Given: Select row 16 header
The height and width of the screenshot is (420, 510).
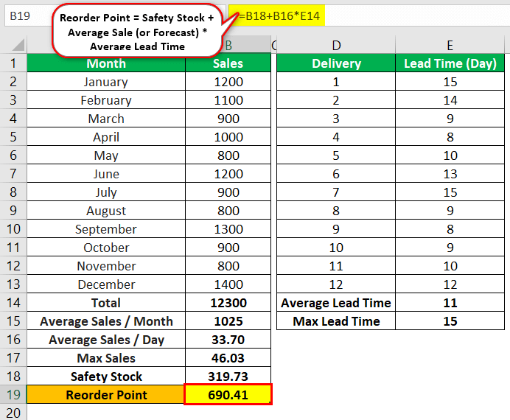Looking at the screenshot, I should point(13,340).
